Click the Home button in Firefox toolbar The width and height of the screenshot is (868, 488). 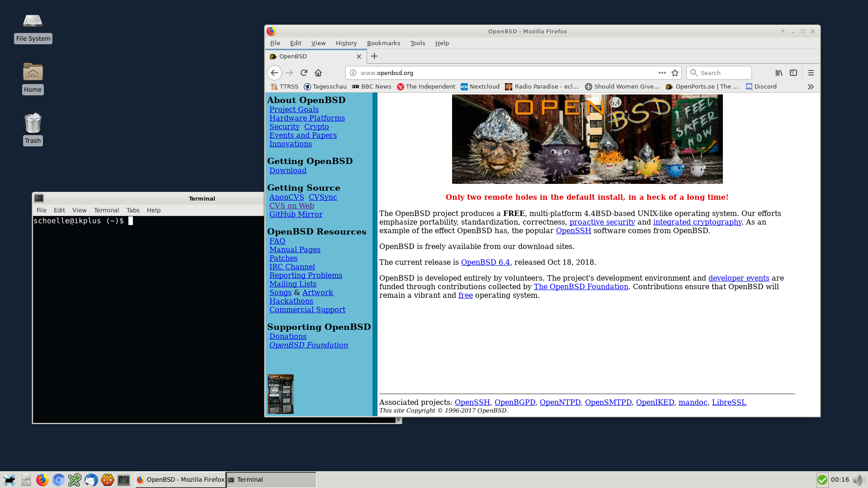[318, 73]
